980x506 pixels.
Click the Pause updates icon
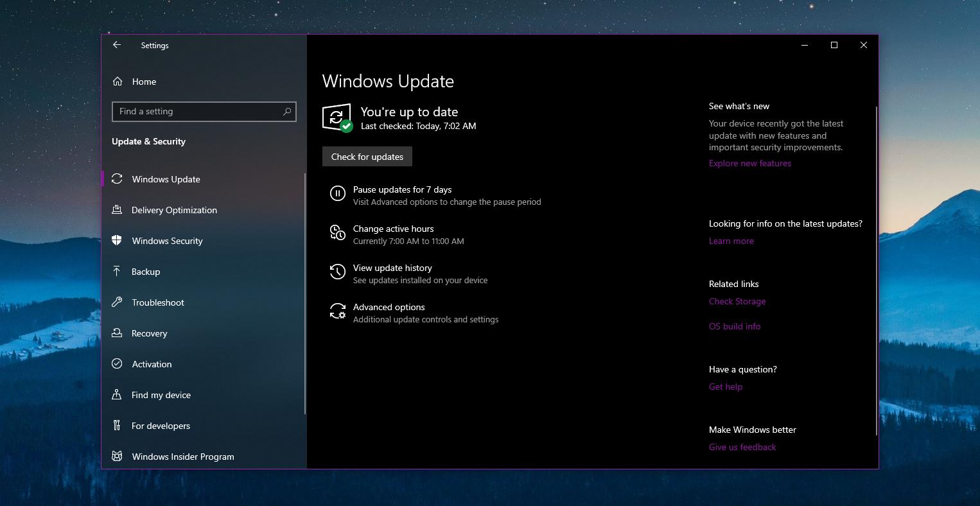338,193
